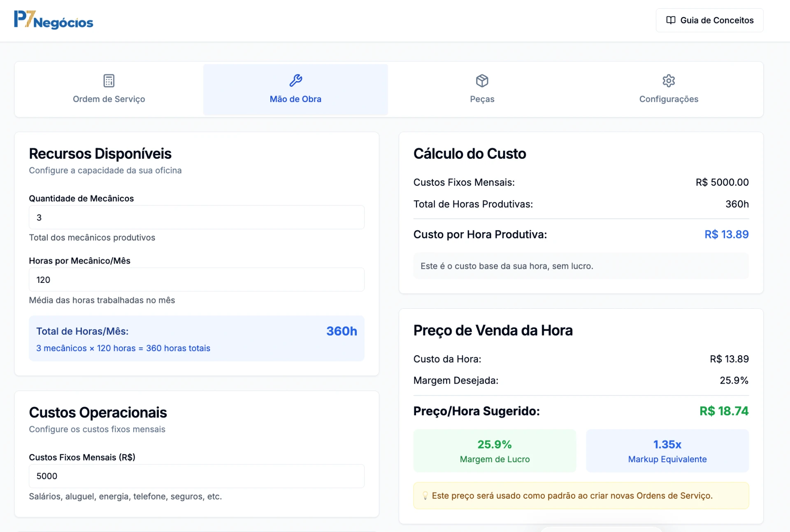
Task: Click the Margem Desejada 25.9% value
Action: point(734,380)
